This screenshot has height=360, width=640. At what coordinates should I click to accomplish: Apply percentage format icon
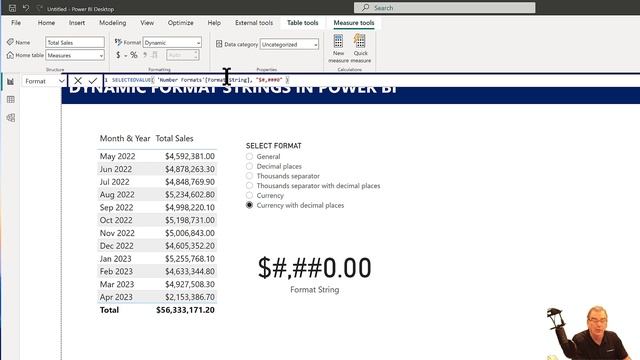[134, 55]
